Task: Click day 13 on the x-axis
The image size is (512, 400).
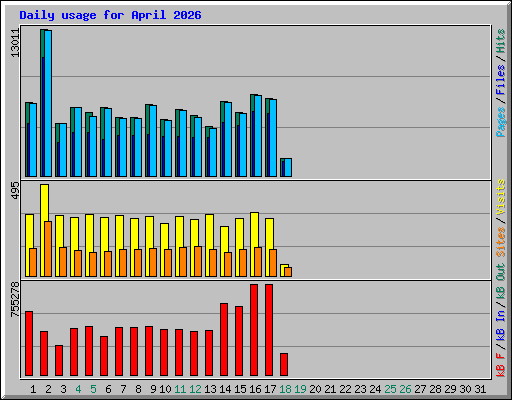Action: pos(210,389)
